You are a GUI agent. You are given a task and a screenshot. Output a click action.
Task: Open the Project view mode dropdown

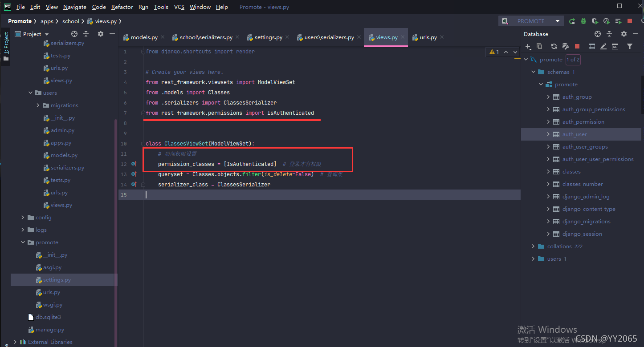(47, 34)
